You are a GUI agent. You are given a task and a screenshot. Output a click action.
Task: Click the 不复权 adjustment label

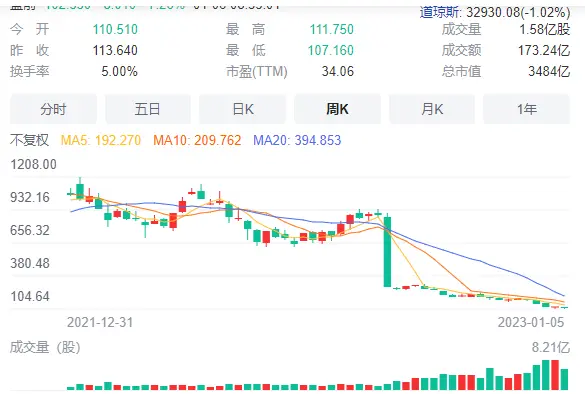pos(29,140)
